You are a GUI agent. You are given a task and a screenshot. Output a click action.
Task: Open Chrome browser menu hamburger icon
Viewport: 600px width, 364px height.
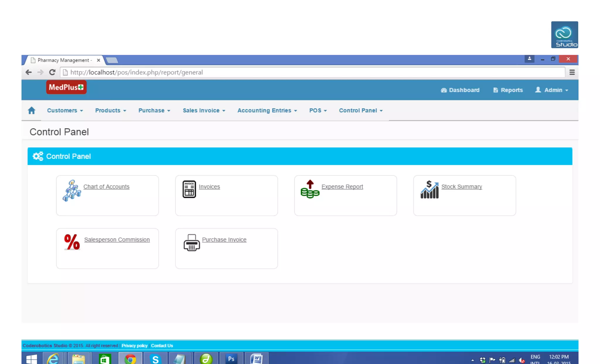572,72
